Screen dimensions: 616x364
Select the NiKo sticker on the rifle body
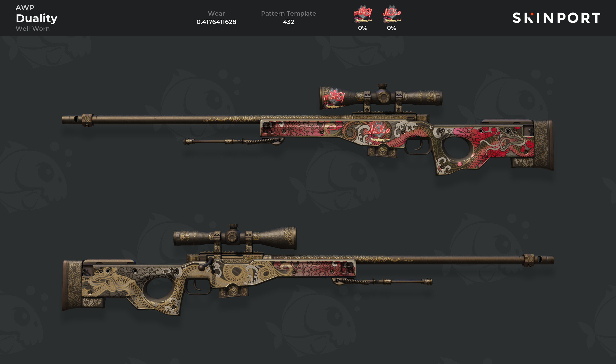pos(379,132)
